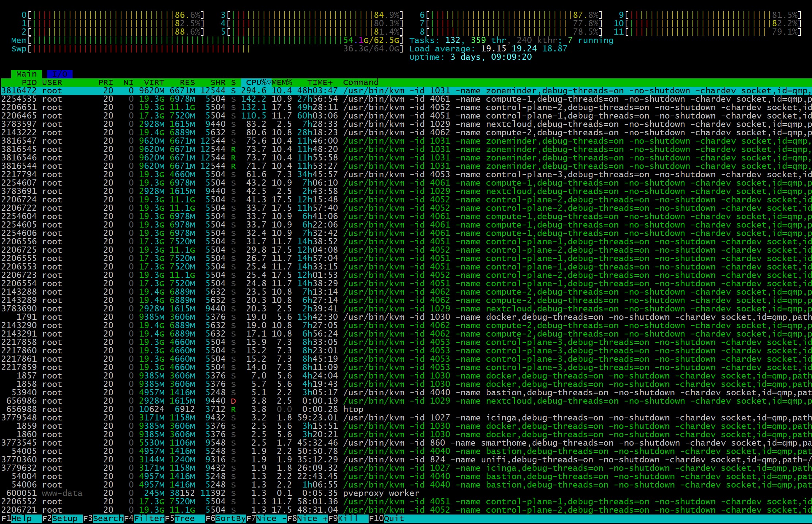Sort processes by the TIME+ column header

coord(320,82)
